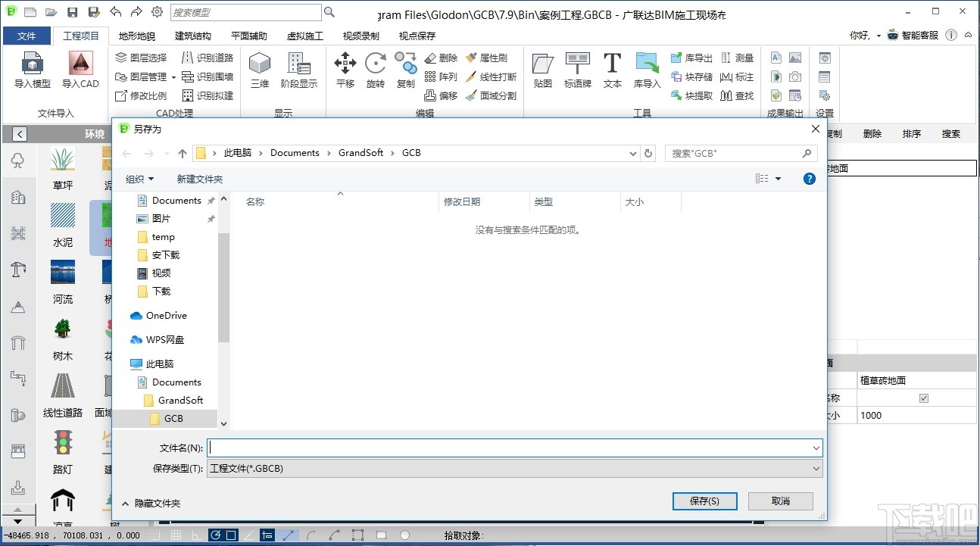This screenshot has height=546, width=980.
Task: Select the tower crane category in sidebar
Action: 17,269
